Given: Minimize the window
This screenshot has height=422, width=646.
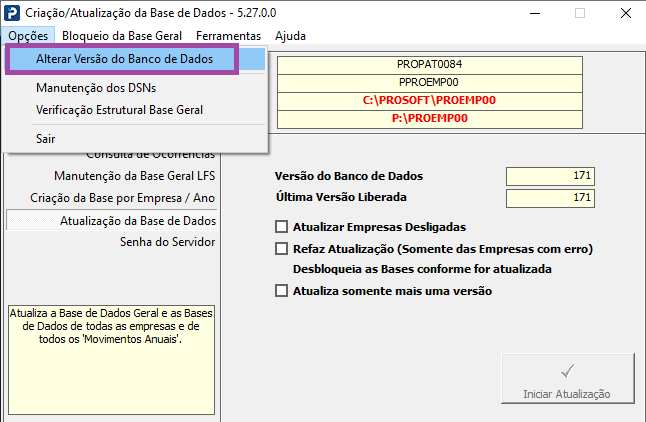Looking at the screenshot, I should 535,13.
